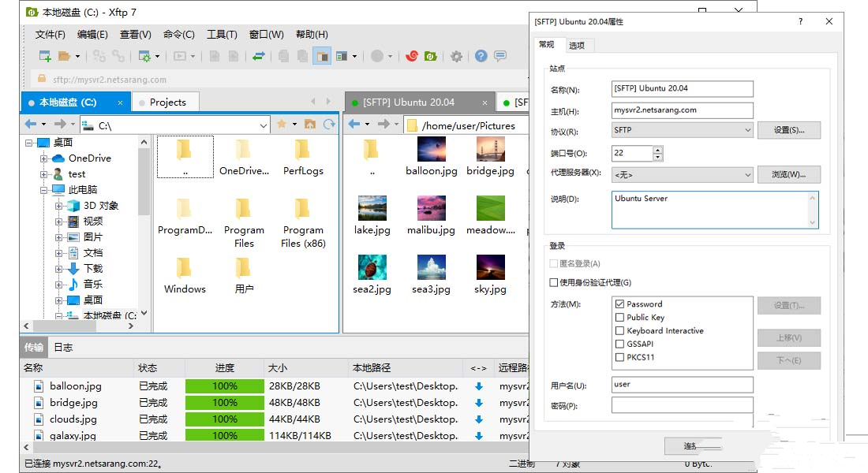Viewport: 868px width, 473px height.
Task: Uncheck the Password method checkbox
Action: pyautogui.click(x=620, y=304)
